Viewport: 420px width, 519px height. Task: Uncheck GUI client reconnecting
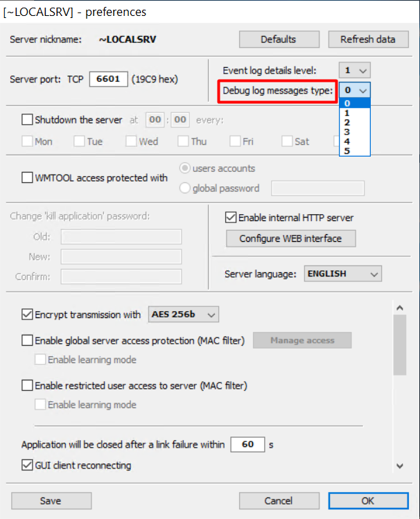click(x=28, y=465)
